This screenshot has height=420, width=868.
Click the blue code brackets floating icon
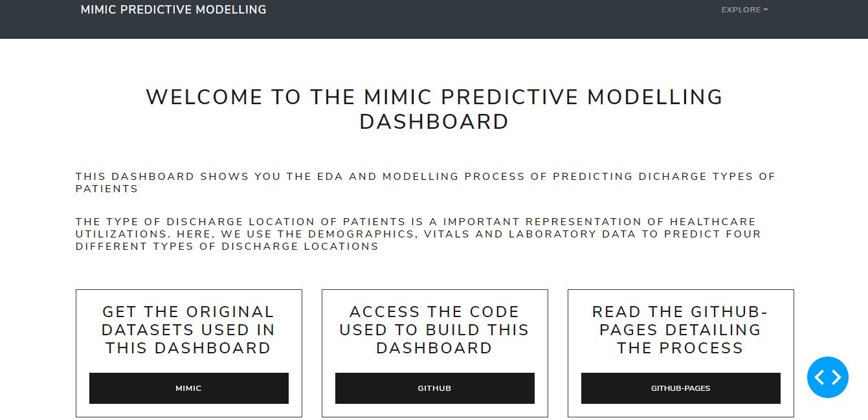click(x=827, y=377)
